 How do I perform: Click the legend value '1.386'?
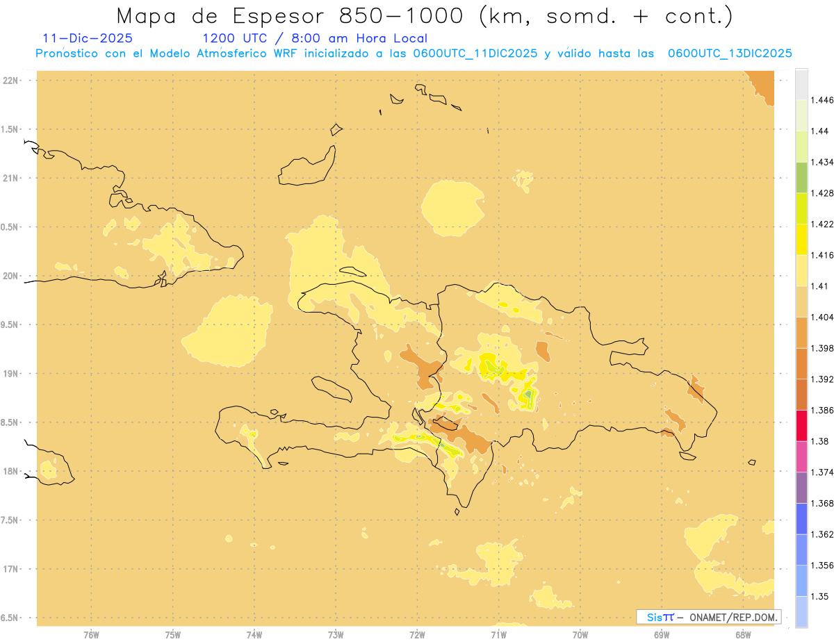click(821, 410)
